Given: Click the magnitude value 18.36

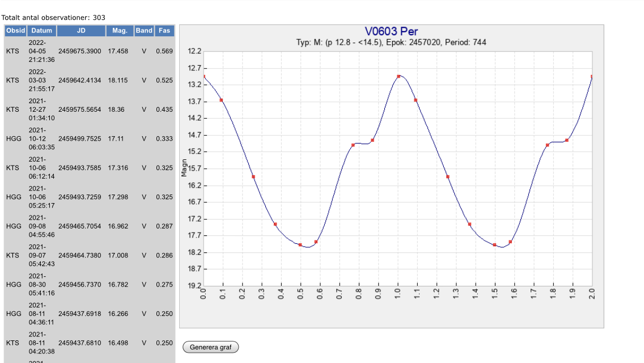Looking at the screenshot, I should [116, 109].
